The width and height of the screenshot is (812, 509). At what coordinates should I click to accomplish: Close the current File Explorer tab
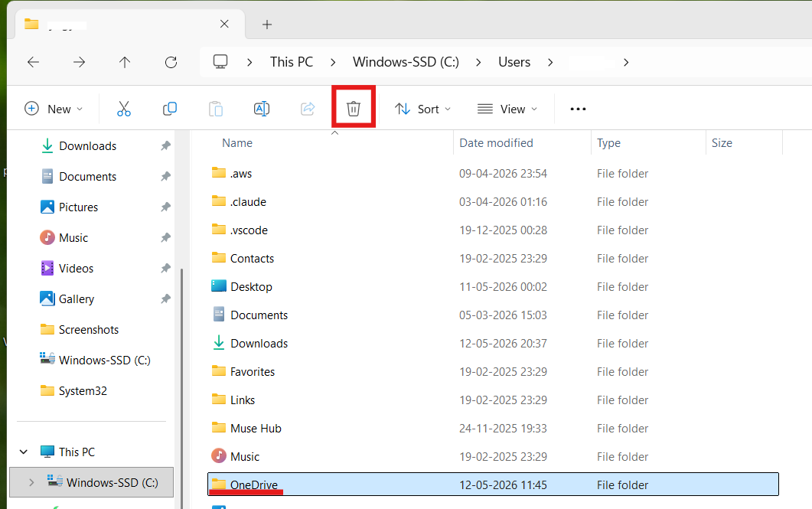224,24
